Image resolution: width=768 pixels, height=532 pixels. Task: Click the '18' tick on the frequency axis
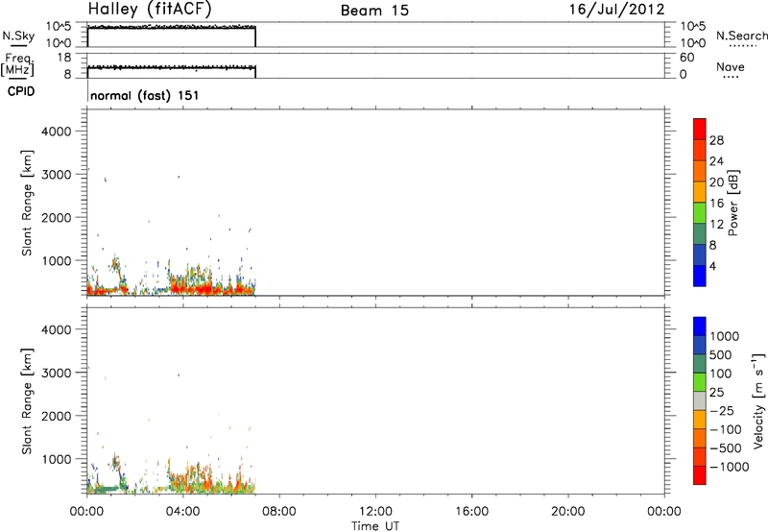pyautogui.click(x=64, y=58)
